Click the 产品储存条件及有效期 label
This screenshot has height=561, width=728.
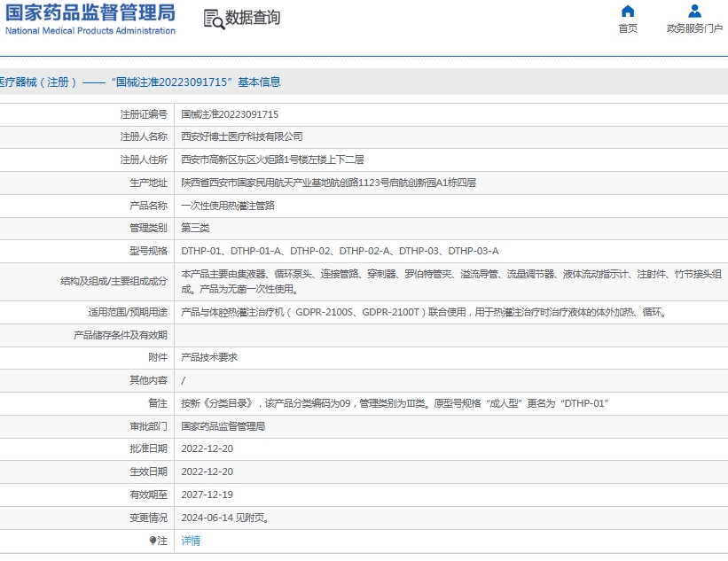coord(121,335)
